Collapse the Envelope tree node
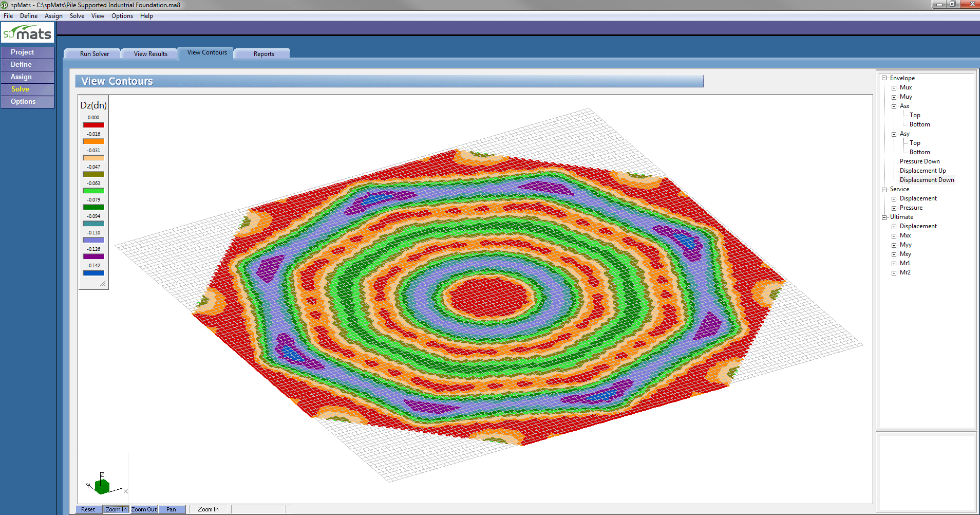Viewport: 980px width, 515px height. pyautogui.click(x=884, y=78)
